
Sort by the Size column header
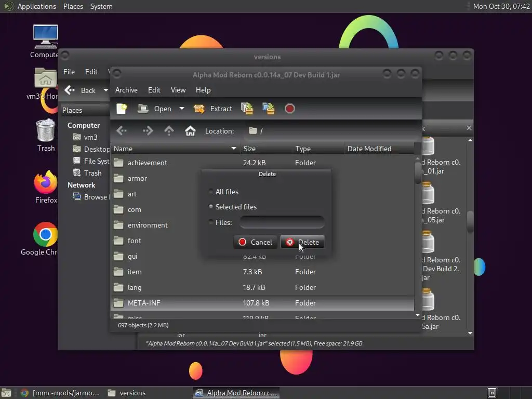tap(267, 149)
